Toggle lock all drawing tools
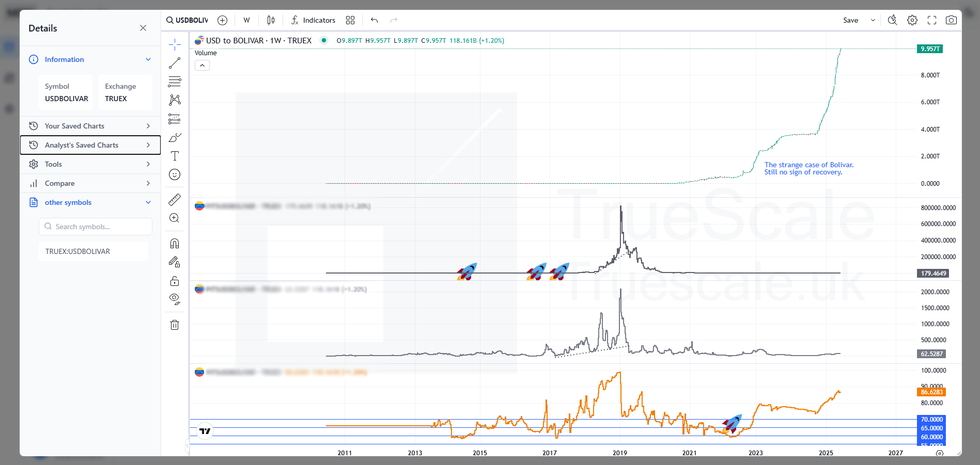 pyautogui.click(x=175, y=281)
